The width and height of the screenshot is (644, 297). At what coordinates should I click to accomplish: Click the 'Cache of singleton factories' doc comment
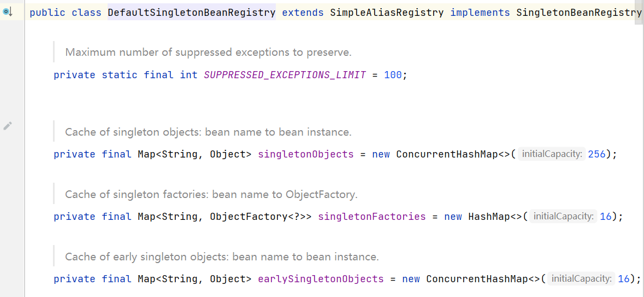pyautogui.click(x=211, y=194)
